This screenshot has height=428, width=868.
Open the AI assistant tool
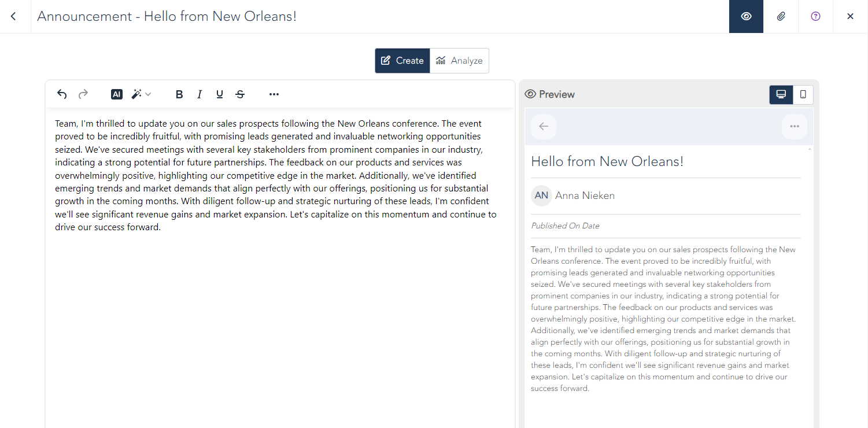coord(117,94)
